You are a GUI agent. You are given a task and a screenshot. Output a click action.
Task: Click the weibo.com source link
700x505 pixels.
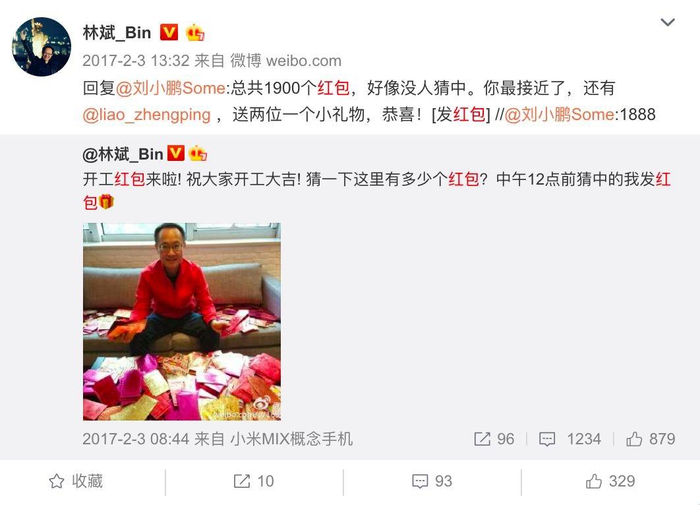(x=304, y=61)
